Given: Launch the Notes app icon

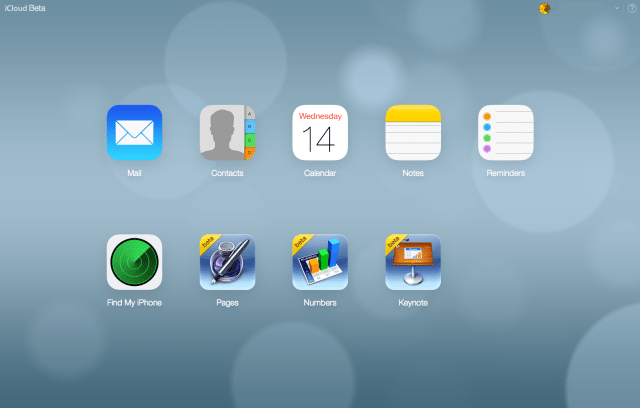Looking at the screenshot, I should pos(413,133).
